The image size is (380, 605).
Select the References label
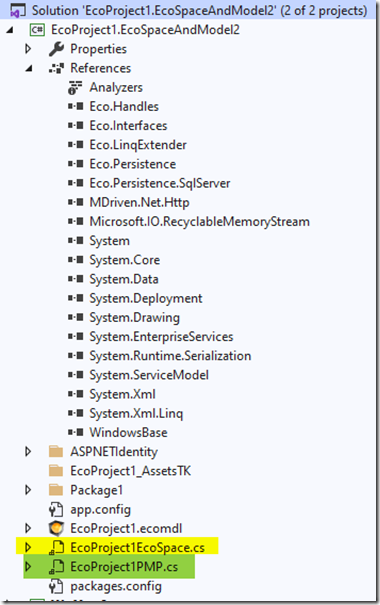[x=101, y=68]
